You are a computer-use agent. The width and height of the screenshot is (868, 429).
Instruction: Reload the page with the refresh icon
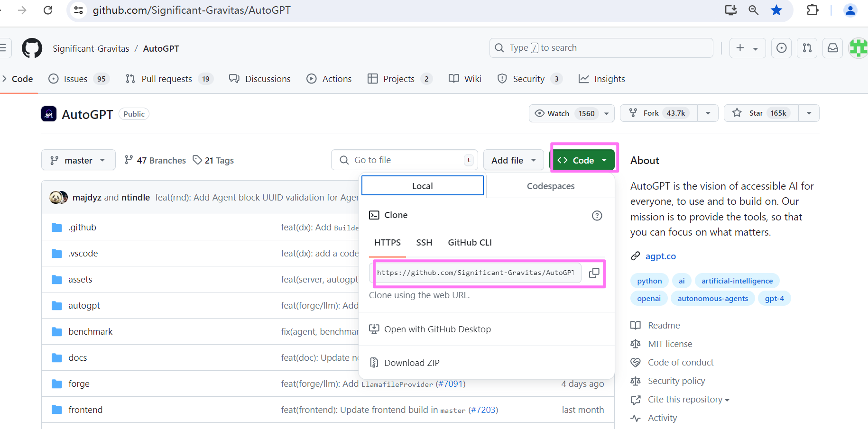coord(48,10)
